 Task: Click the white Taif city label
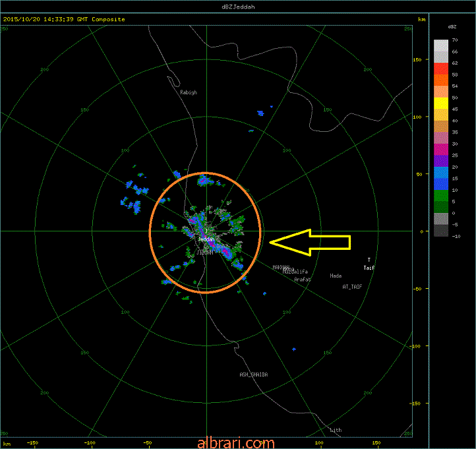369,268
